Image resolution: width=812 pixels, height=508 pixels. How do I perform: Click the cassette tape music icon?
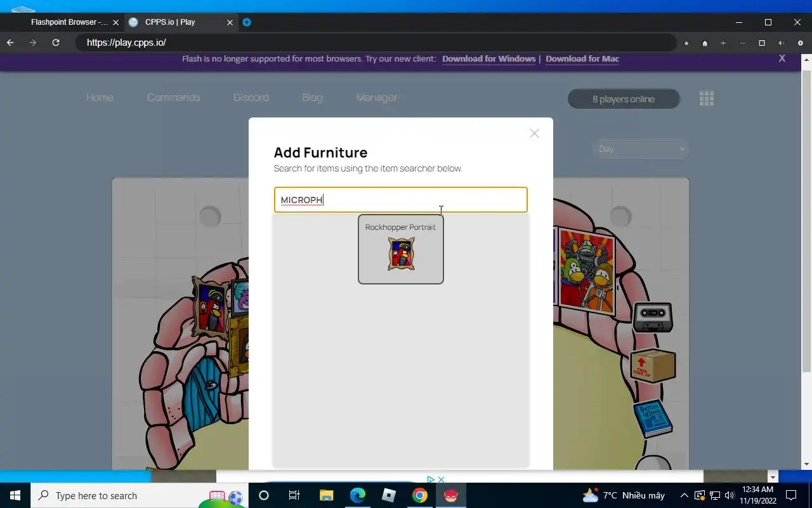pos(653,317)
